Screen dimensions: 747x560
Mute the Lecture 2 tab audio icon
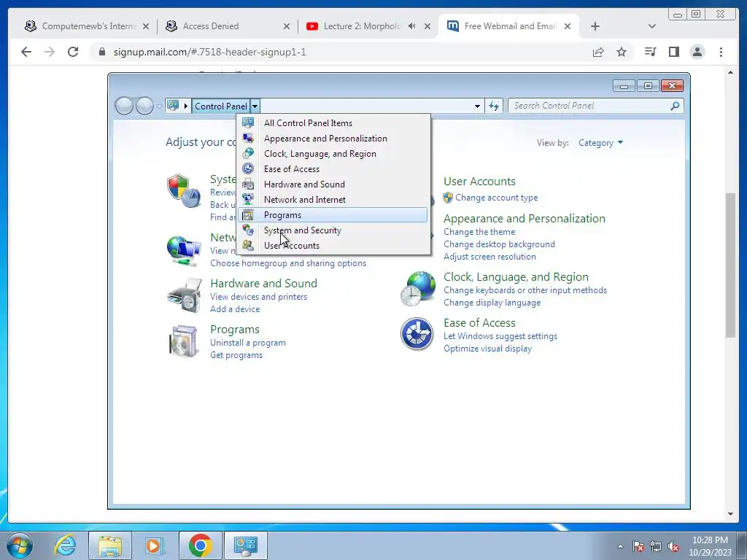click(x=411, y=26)
